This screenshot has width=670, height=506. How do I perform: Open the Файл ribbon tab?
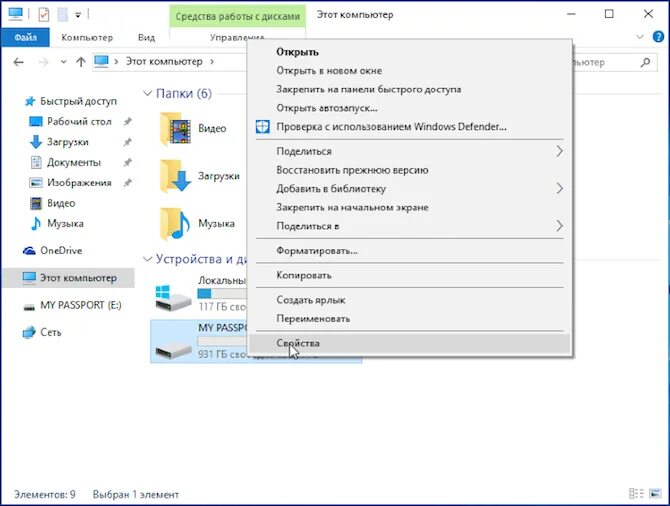pos(25,37)
